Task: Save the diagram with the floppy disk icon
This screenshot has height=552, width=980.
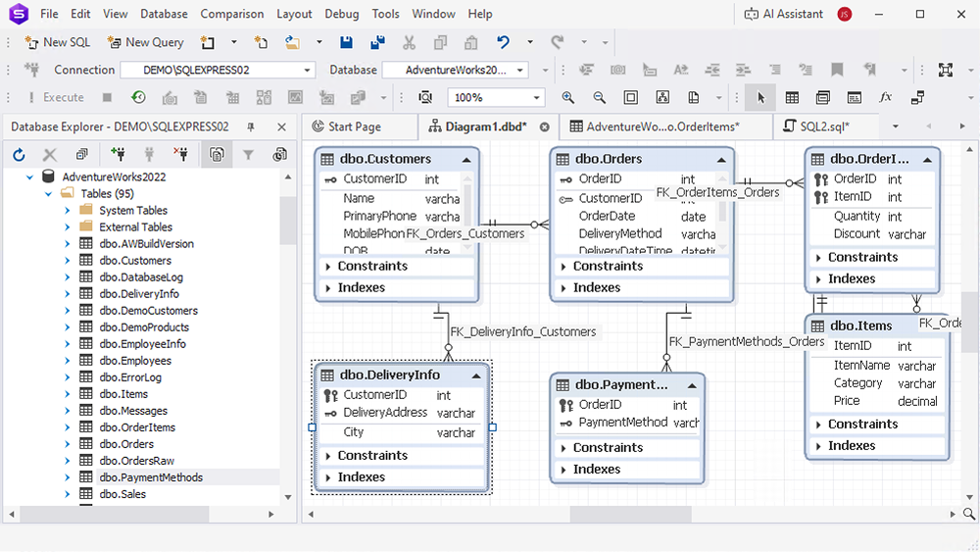Action: (346, 42)
